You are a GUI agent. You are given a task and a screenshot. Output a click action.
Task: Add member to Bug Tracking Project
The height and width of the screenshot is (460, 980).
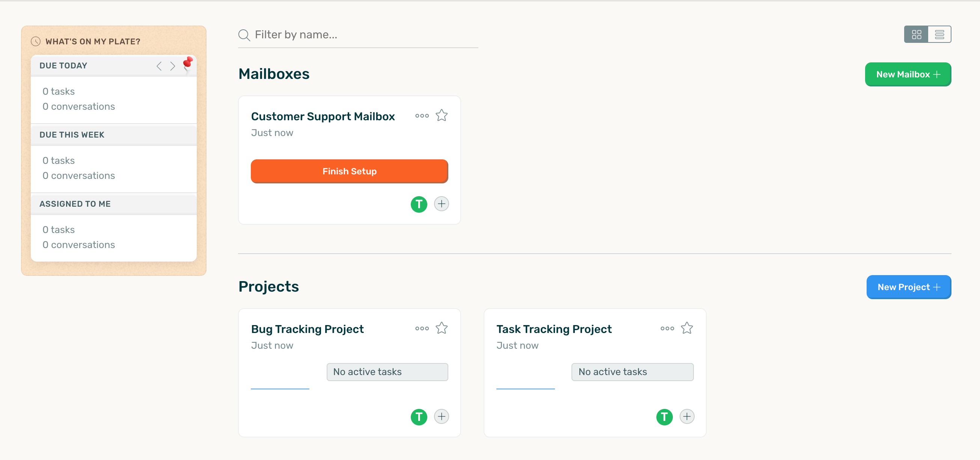pos(441,416)
